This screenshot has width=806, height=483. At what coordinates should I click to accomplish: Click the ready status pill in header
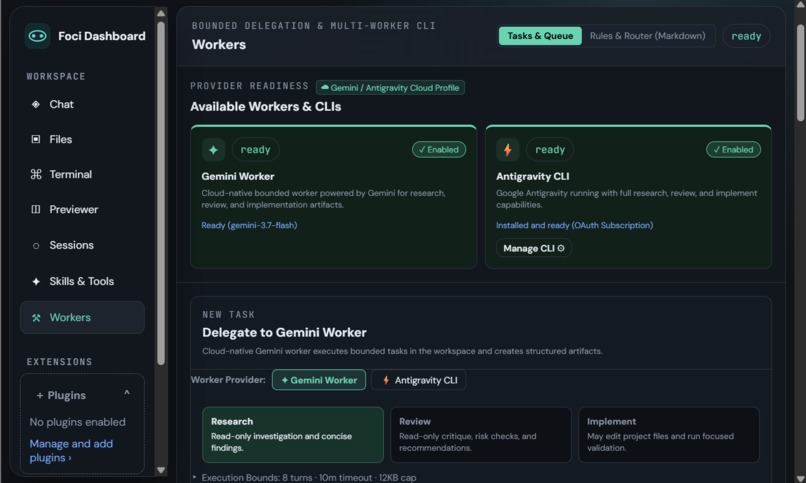coord(746,36)
